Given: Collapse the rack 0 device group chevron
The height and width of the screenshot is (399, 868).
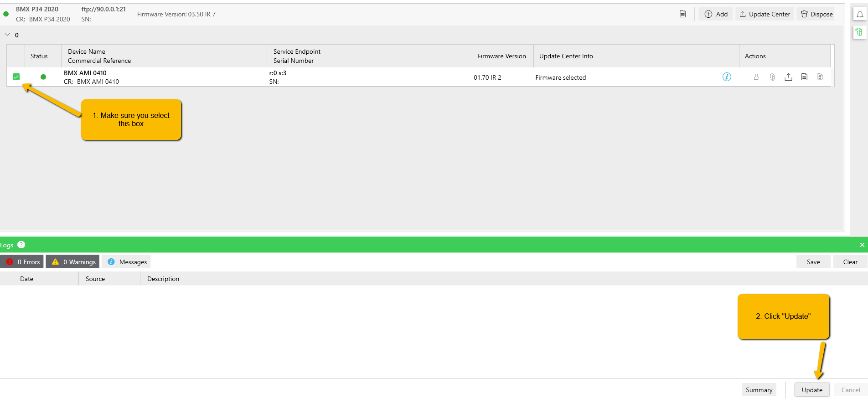Looking at the screenshot, I should click(x=7, y=35).
